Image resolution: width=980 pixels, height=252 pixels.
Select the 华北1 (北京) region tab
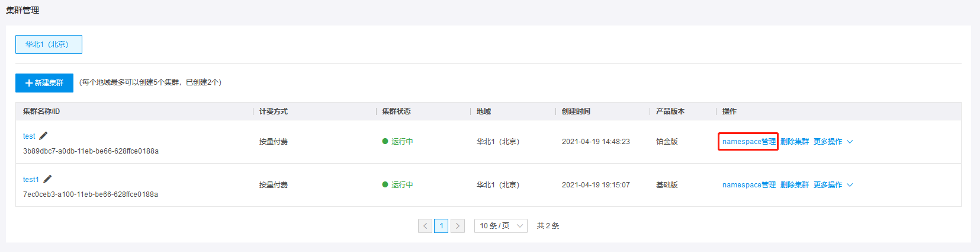point(49,44)
